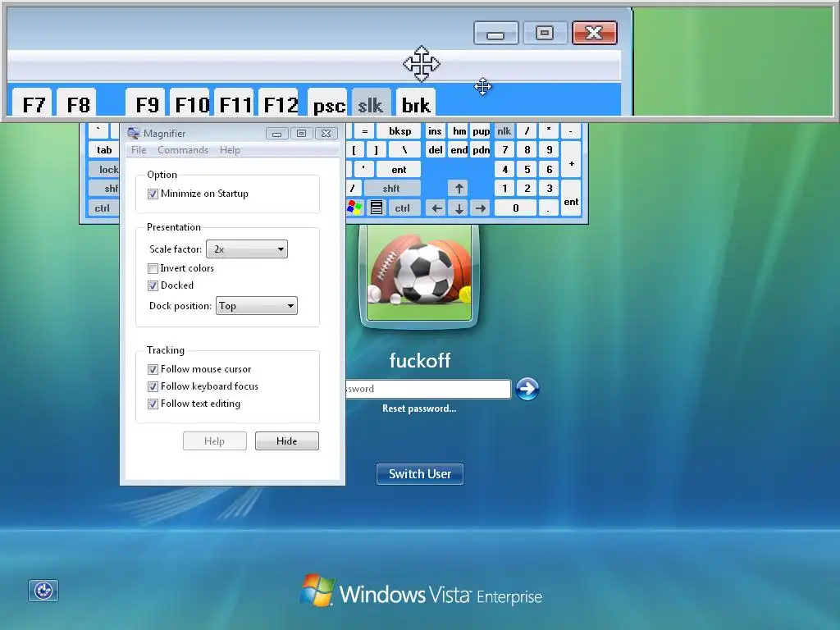
Task: Toggle the nlk key on the numeric keypad
Action: (x=504, y=131)
